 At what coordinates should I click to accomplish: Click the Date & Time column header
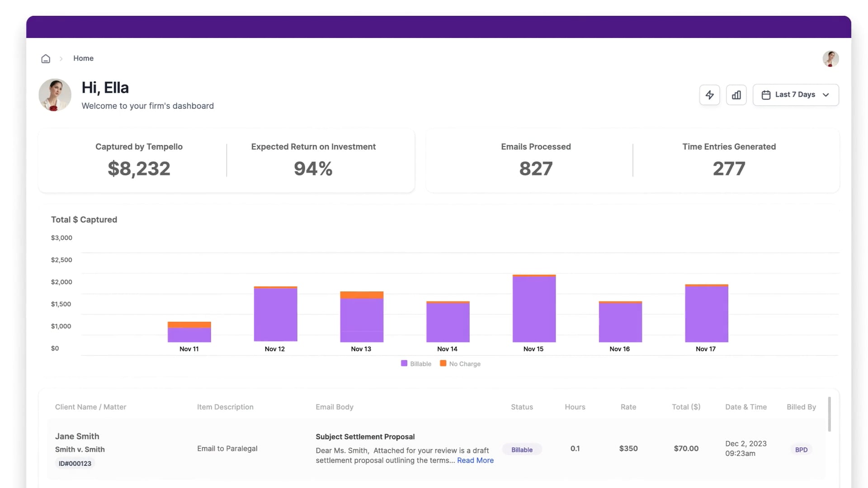pos(746,407)
